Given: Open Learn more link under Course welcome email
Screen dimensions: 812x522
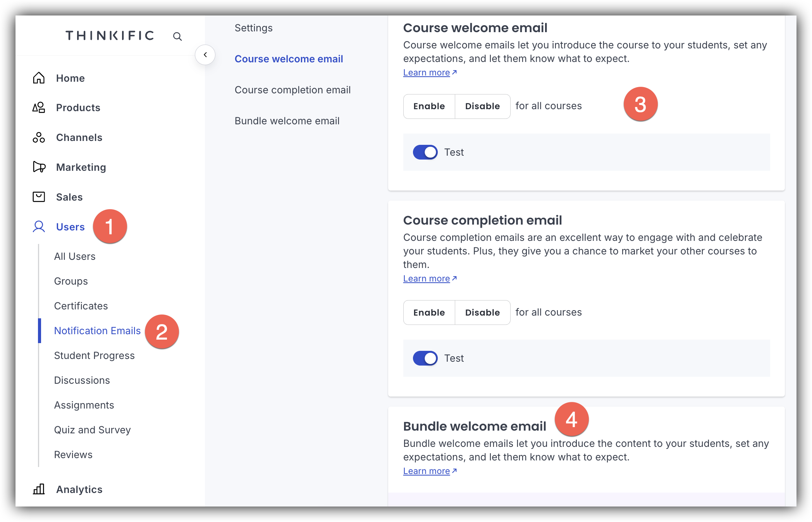Looking at the screenshot, I should (427, 72).
